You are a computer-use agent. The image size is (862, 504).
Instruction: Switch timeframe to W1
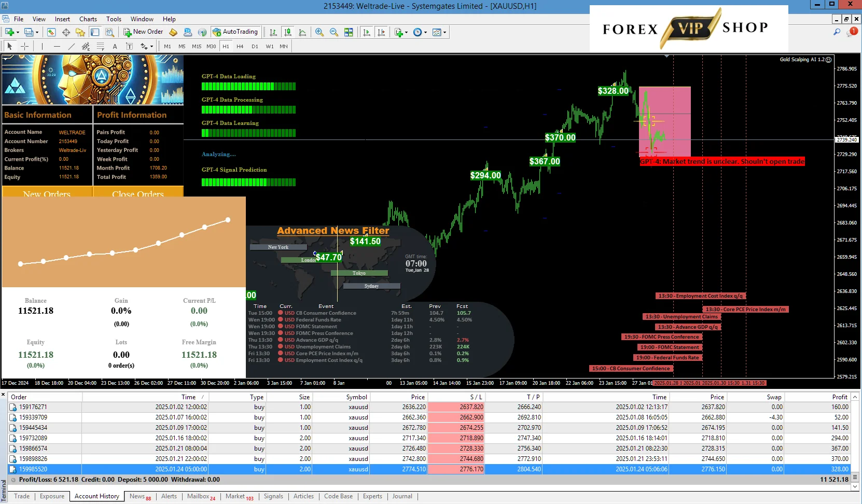(270, 46)
